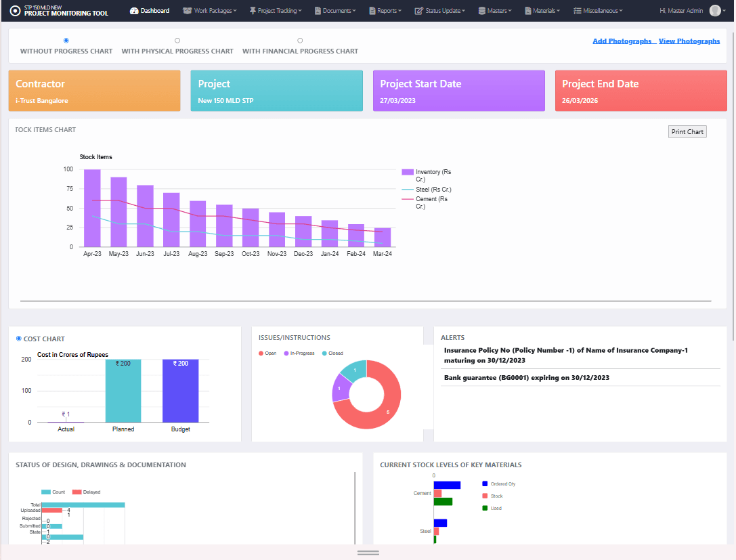Viewport: 736px width, 560px height.
Task: Click the Project Monitoring Tool logo icon
Action: pyautogui.click(x=15, y=10)
